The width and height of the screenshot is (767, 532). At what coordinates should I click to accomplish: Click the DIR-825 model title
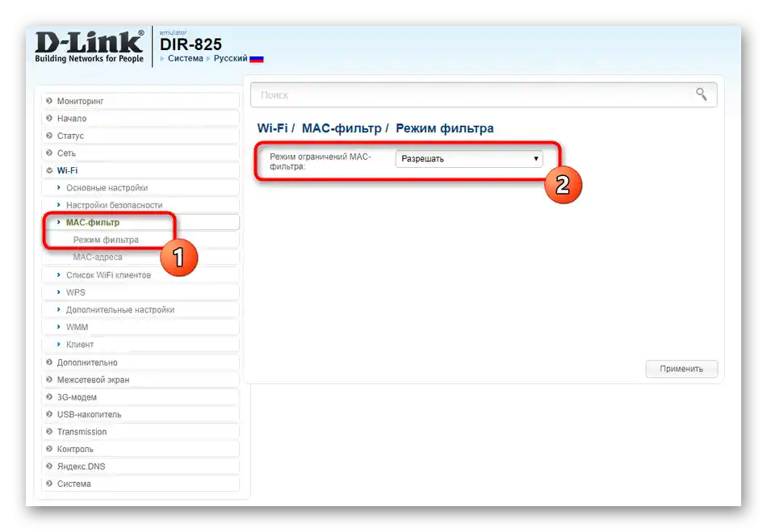191,44
